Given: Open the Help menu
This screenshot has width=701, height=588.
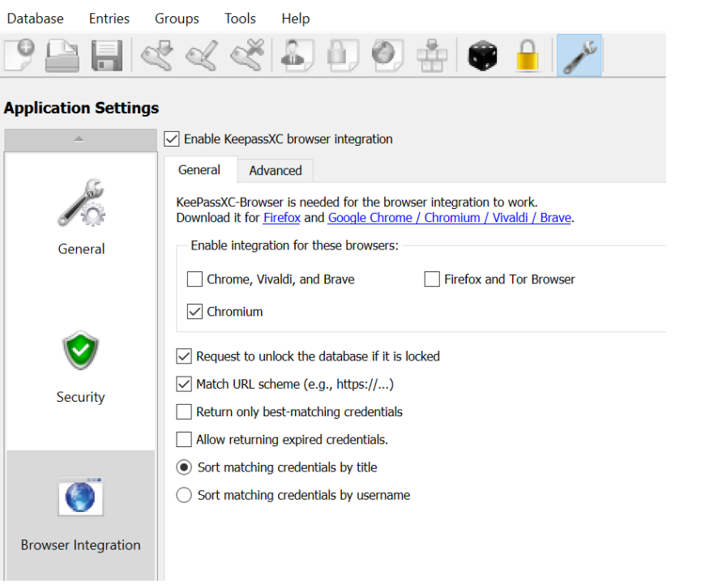Looking at the screenshot, I should point(296,19).
